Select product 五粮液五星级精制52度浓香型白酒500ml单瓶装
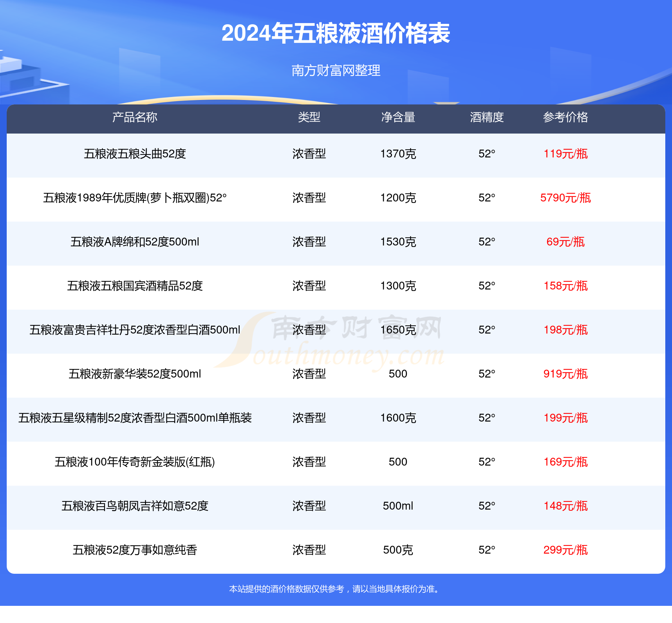 click(x=135, y=418)
